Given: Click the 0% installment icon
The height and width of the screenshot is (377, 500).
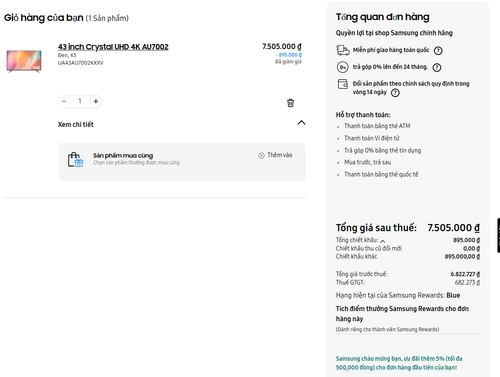Looking at the screenshot, I should click(342, 67).
